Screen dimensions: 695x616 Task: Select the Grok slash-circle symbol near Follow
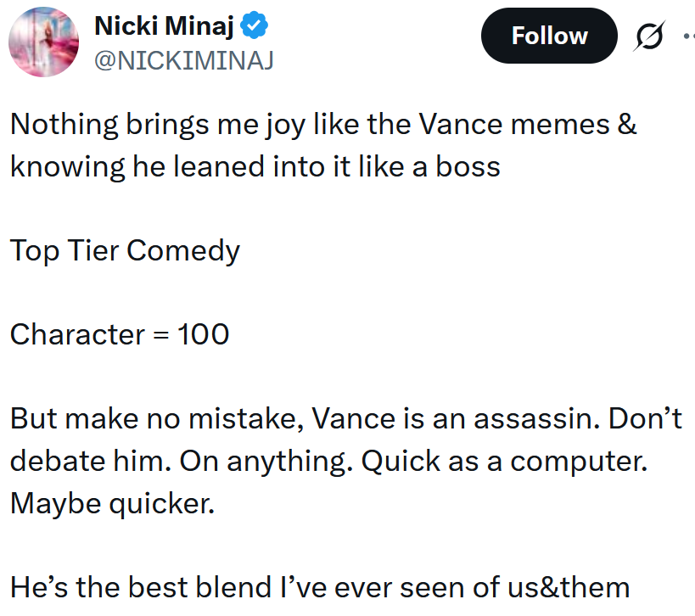coord(648,36)
